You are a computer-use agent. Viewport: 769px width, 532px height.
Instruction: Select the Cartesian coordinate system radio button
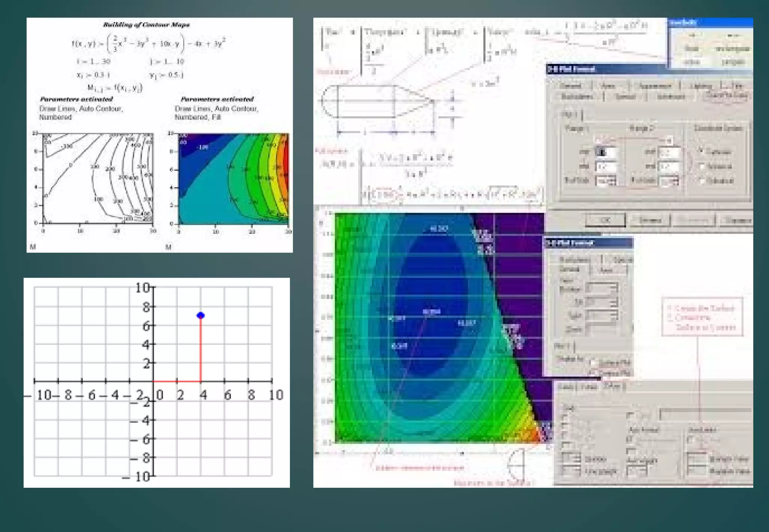[x=701, y=151]
